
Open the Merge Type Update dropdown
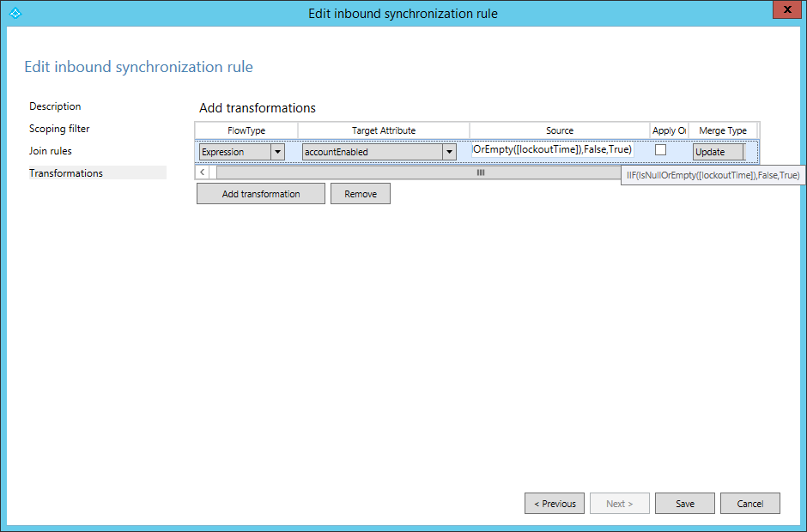click(719, 152)
